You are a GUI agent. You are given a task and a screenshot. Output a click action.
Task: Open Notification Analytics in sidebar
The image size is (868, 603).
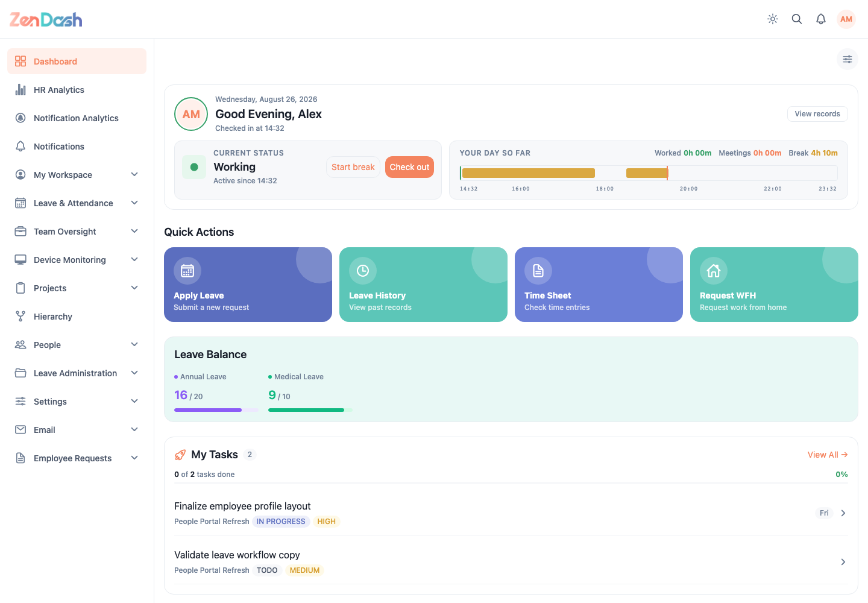[77, 118]
